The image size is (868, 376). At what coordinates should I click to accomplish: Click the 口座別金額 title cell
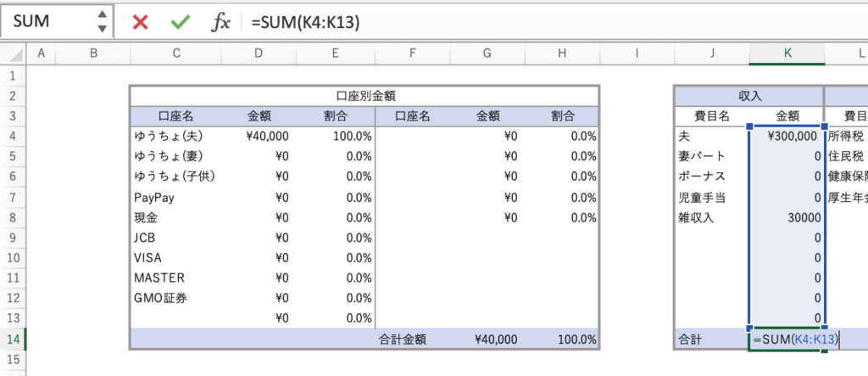point(364,95)
